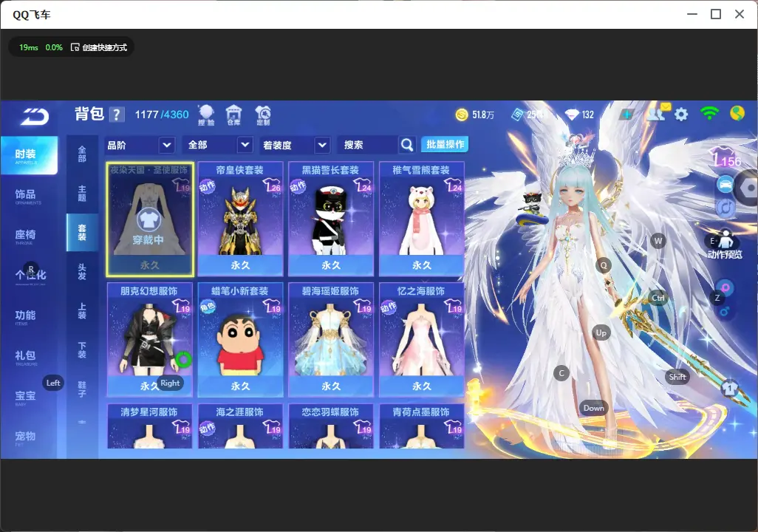Click 动作 badge on 忆之海服饰 card
The width and height of the screenshot is (758, 532).
point(388,307)
